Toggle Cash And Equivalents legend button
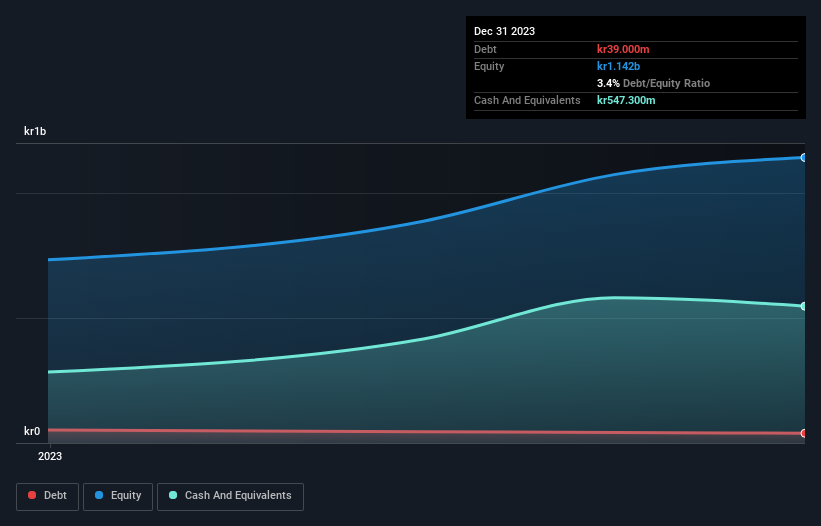821x526 pixels. tap(230, 496)
